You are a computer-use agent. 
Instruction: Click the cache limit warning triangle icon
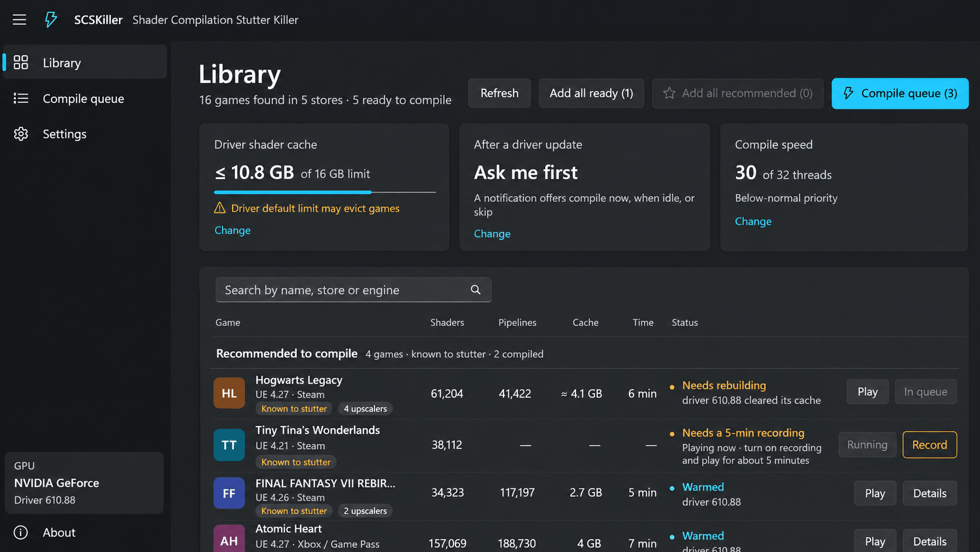coord(220,208)
